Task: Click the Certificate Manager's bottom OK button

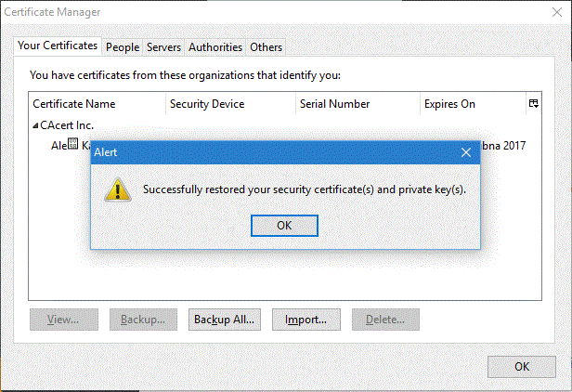Action: [x=522, y=366]
